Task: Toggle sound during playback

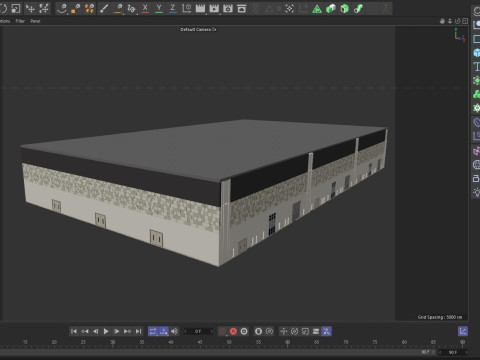Action: [174, 331]
